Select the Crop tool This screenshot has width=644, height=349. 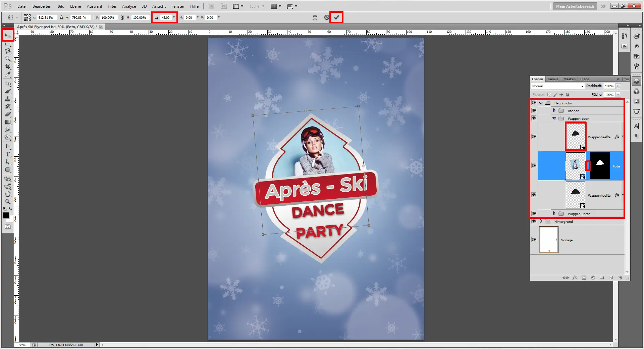[x=8, y=66]
